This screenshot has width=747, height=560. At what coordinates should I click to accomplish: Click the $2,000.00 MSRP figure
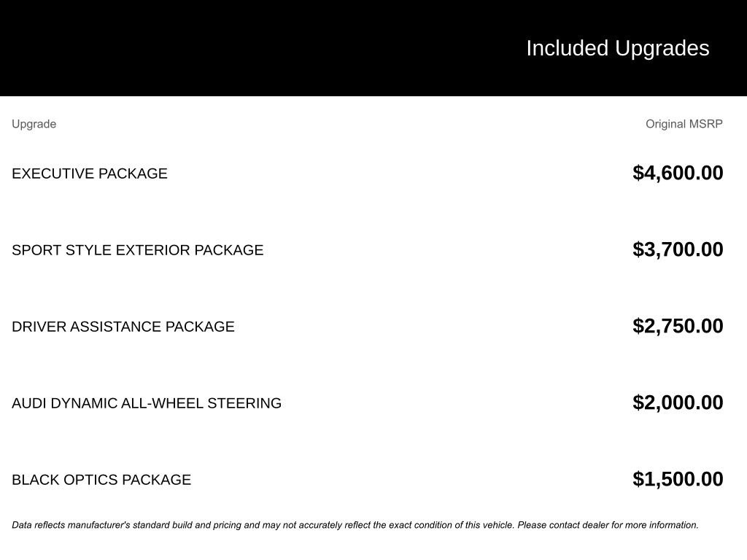click(x=678, y=402)
